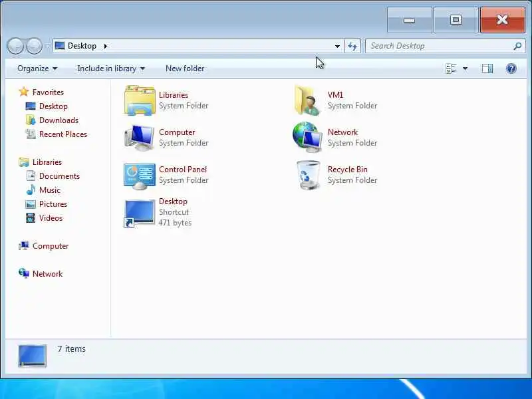Click the '7 items' status text
Screen dimensions: 532x399
(71, 348)
